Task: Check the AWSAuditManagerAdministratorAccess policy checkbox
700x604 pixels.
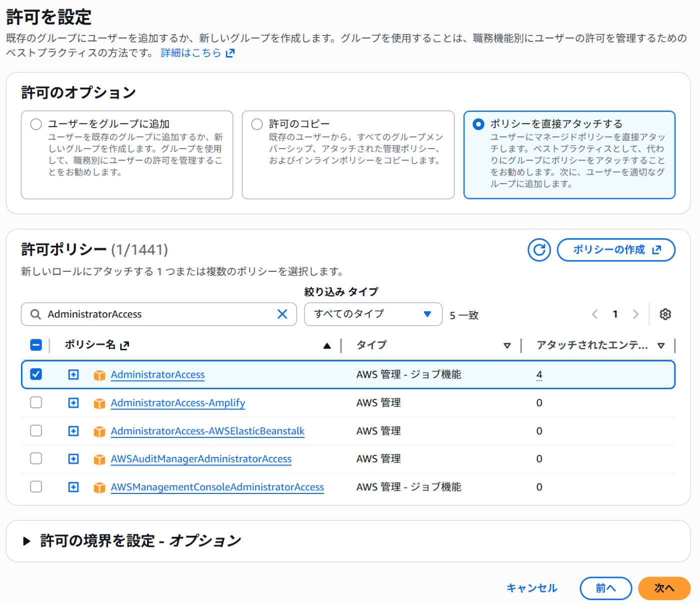Action: [35, 458]
